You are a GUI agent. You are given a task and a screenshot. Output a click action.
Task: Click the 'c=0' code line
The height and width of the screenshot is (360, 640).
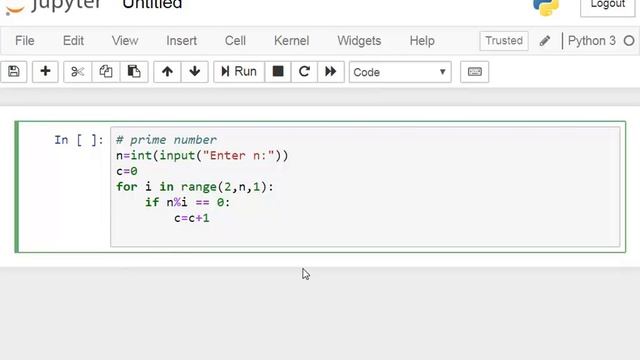coord(127,171)
